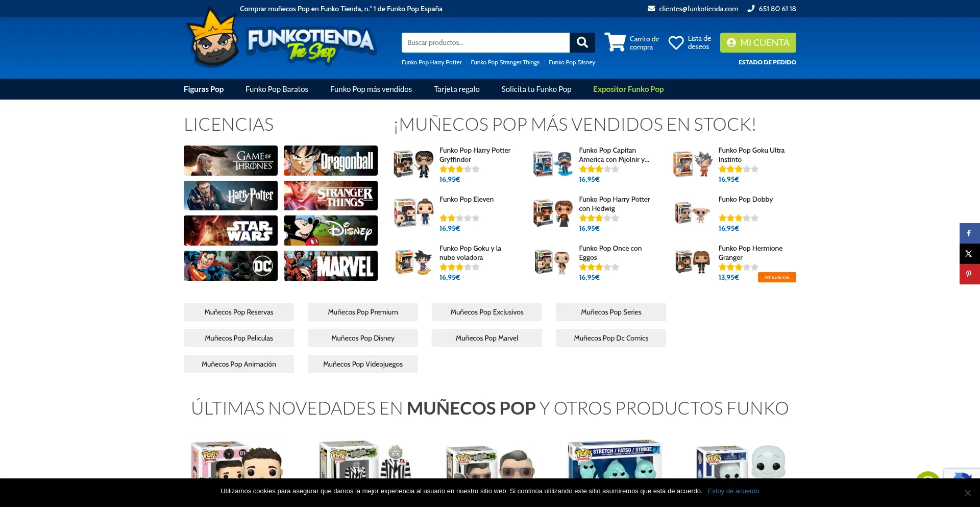This screenshot has height=507, width=980.
Task: Open Funko Pop Baratos menu item
Action: (277, 89)
